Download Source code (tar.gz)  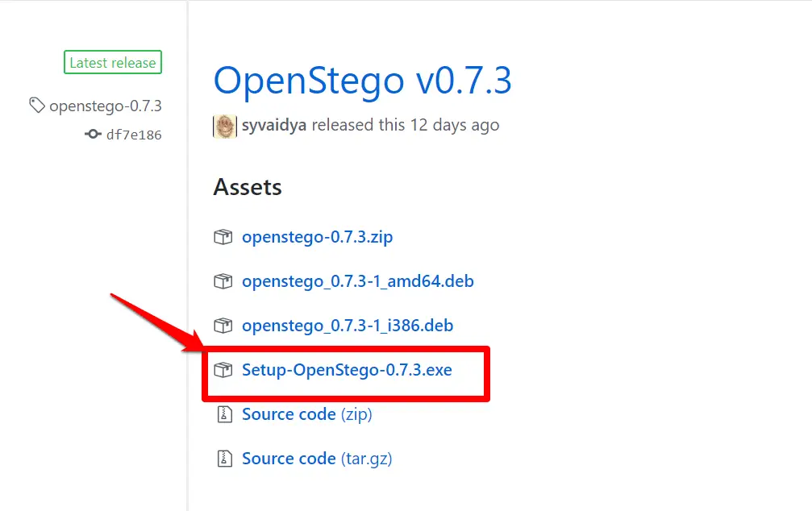[317, 459]
